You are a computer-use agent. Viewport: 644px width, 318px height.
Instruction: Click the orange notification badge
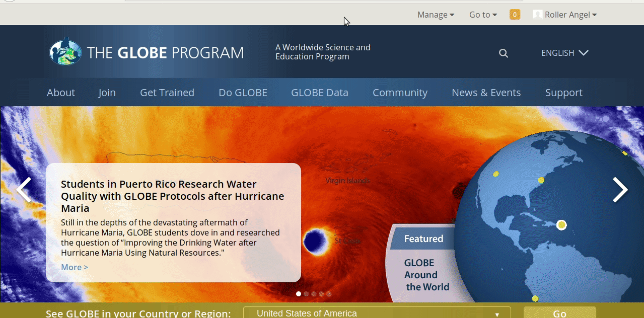pyautogui.click(x=515, y=15)
